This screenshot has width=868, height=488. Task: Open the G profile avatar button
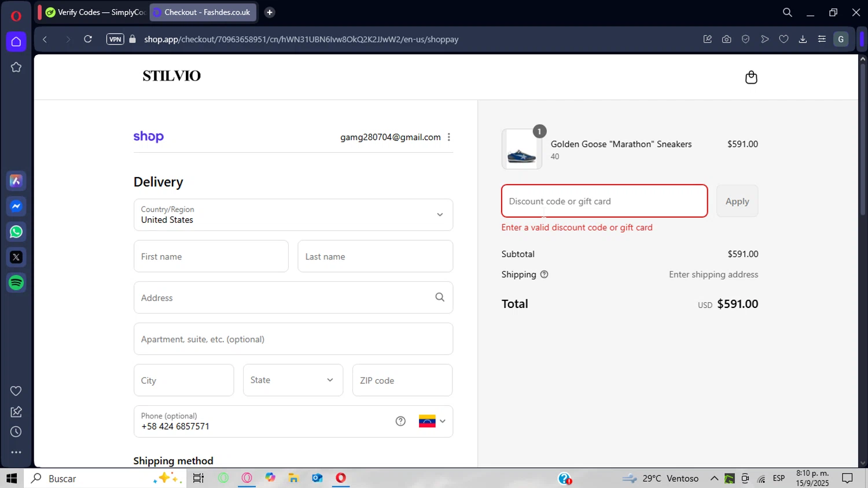[x=841, y=39]
